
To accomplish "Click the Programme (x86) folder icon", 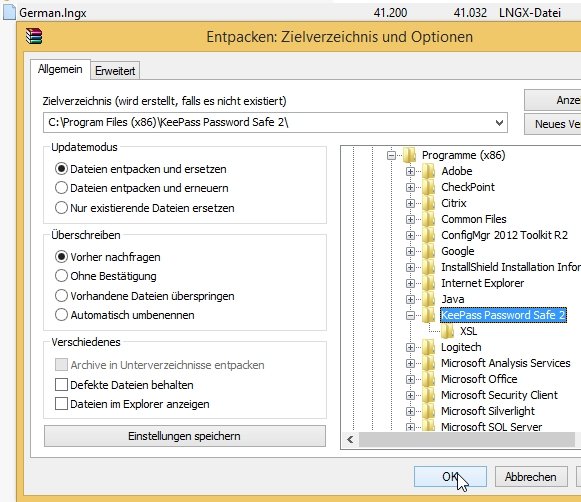I will coord(409,155).
